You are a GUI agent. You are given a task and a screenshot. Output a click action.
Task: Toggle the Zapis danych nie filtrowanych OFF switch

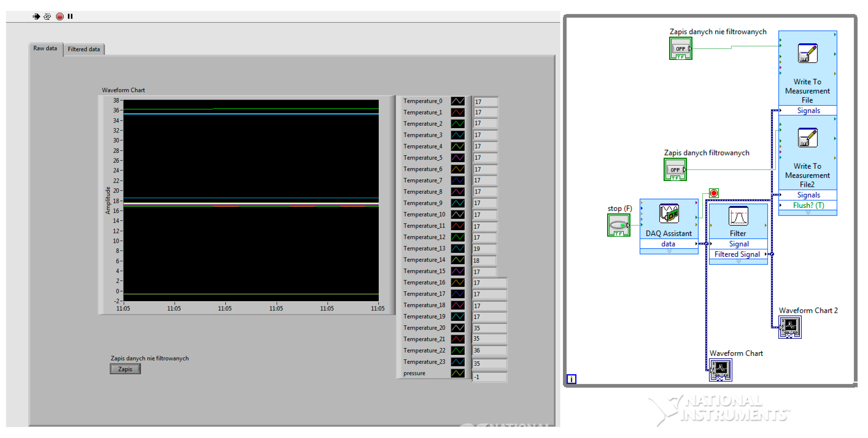(x=680, y=49)
